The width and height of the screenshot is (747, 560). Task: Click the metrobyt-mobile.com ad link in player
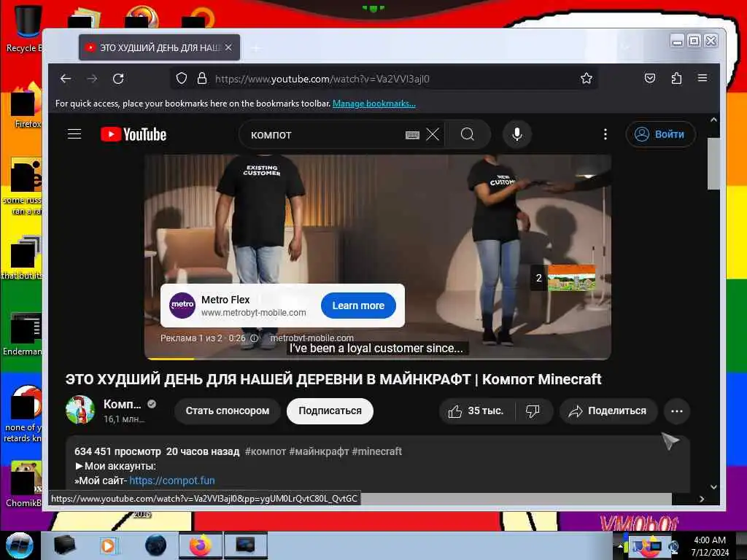coord(312,338)
